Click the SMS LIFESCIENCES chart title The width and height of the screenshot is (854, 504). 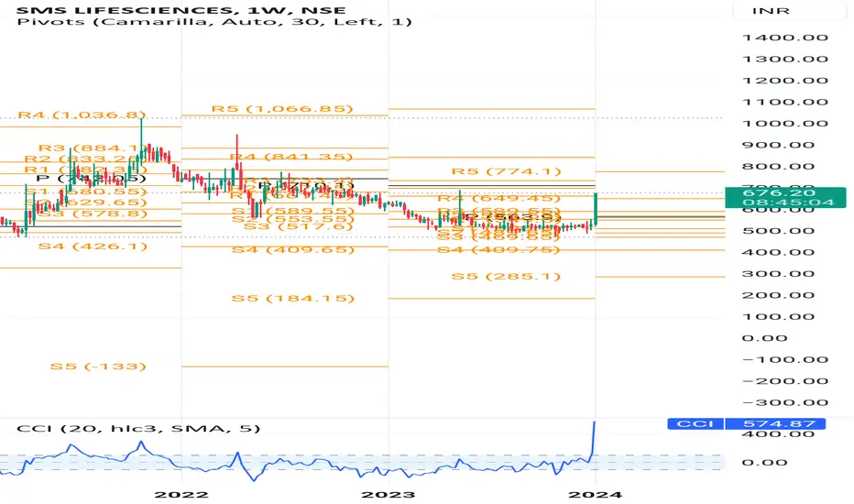[181, 10]
